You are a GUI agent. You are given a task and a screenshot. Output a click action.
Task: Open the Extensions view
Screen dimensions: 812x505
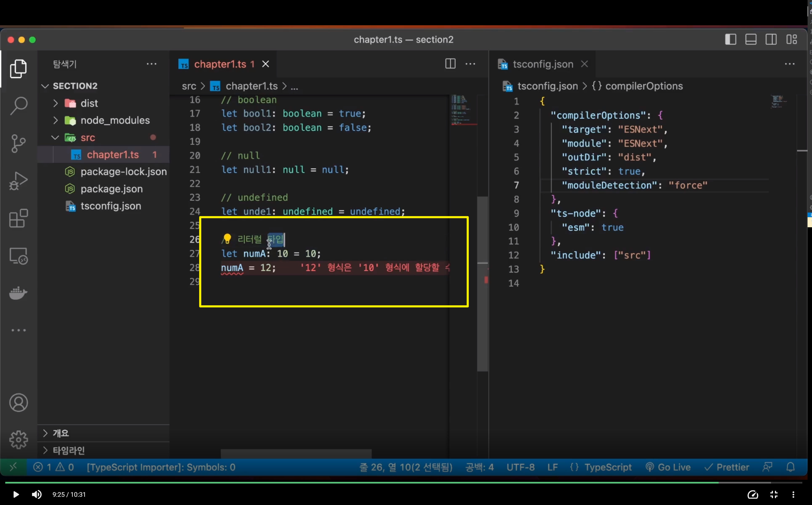(x=18, y=218)
